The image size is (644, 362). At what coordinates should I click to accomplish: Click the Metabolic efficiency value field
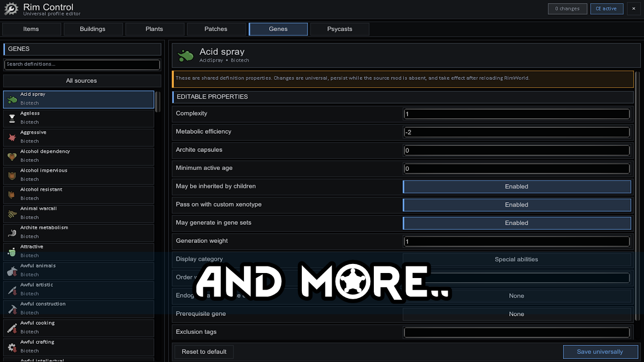(x=517, y=132)
